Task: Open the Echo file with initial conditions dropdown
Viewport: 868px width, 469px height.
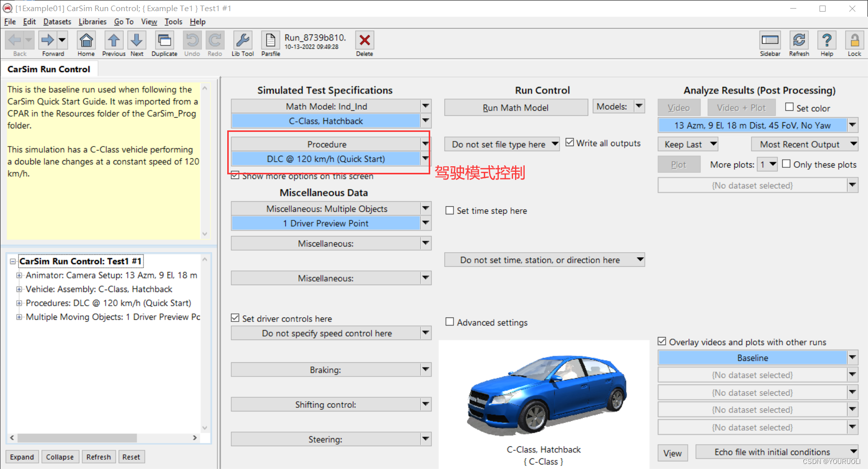Action: coord(777,452)
